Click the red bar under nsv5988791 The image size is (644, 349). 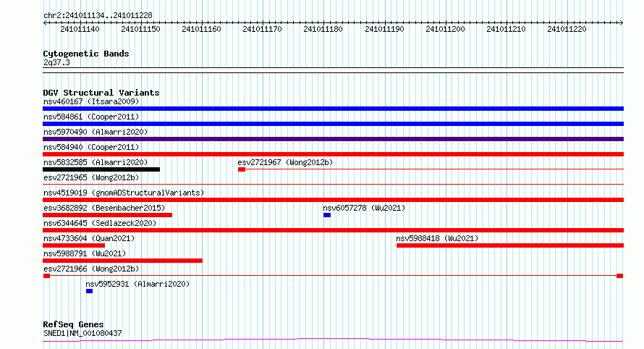(x=123, y=261)
